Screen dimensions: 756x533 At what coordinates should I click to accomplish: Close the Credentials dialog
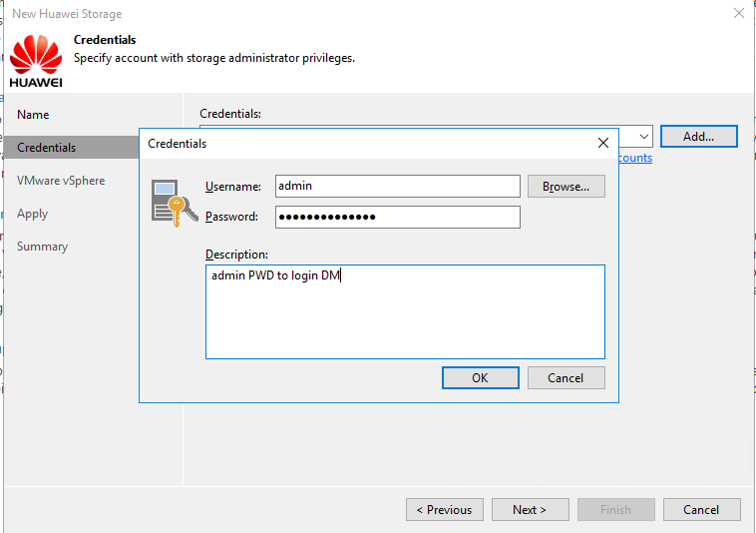(x=602, y=143)
